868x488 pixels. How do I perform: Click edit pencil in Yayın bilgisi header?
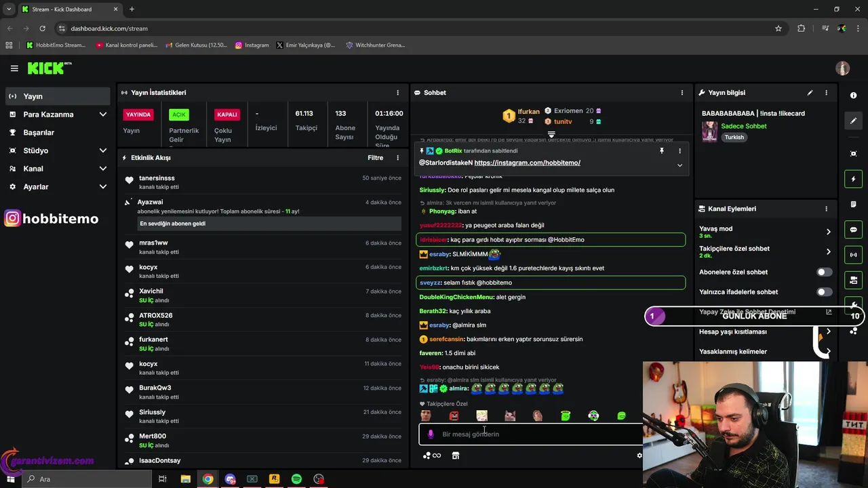click(x=810, y=93)
